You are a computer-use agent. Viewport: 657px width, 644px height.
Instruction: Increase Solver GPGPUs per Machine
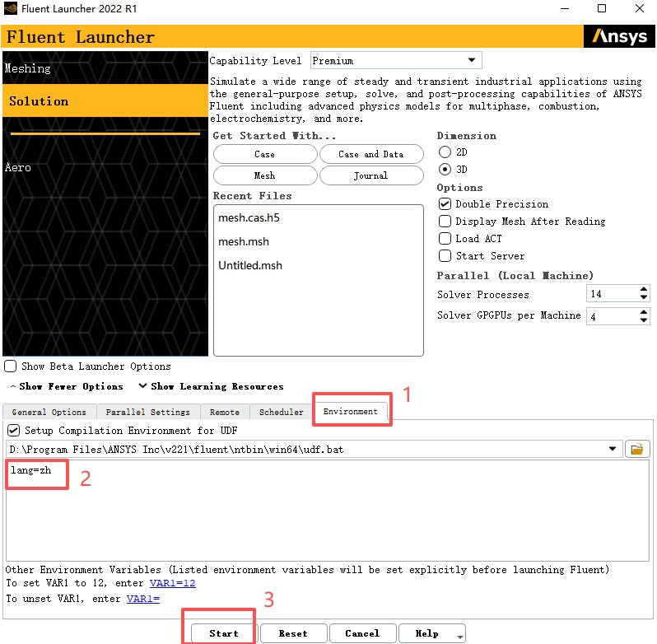point(644,312)
